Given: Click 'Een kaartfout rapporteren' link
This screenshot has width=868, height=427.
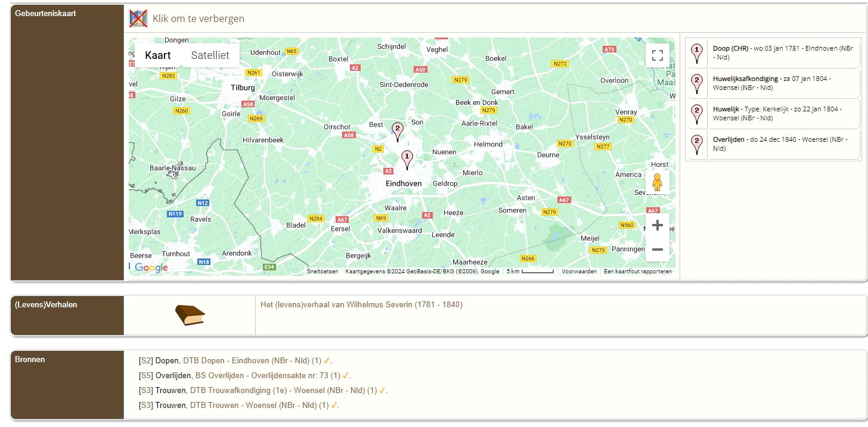Looking at the screenshot, I should [637, 272].
